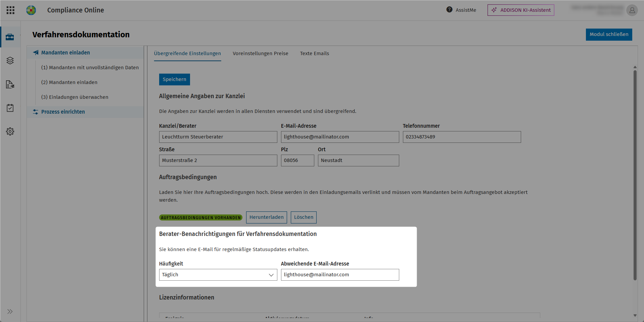The width and height of the screenshot is (644, 322).
Task: Open settings gear in sidebar
Action: (x=10, y=131)
